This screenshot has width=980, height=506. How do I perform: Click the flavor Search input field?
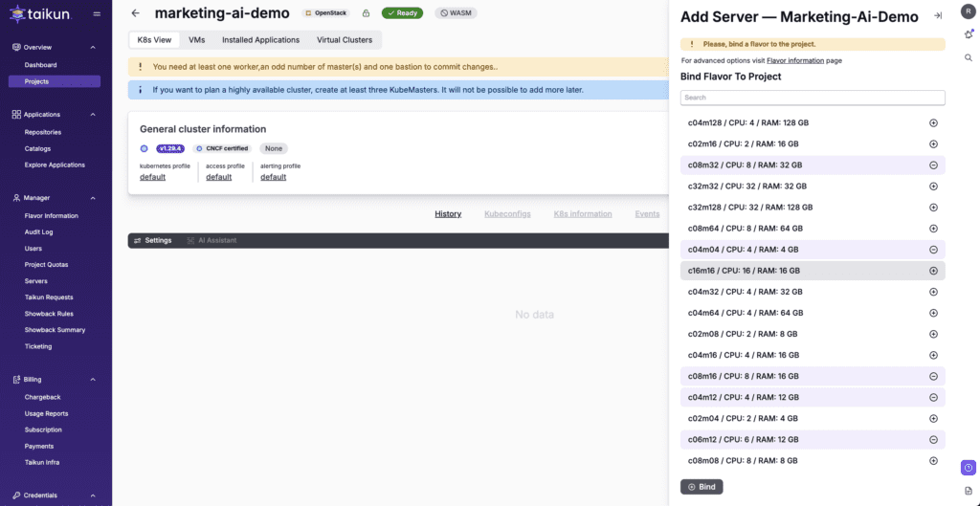(x=812, y=98)
